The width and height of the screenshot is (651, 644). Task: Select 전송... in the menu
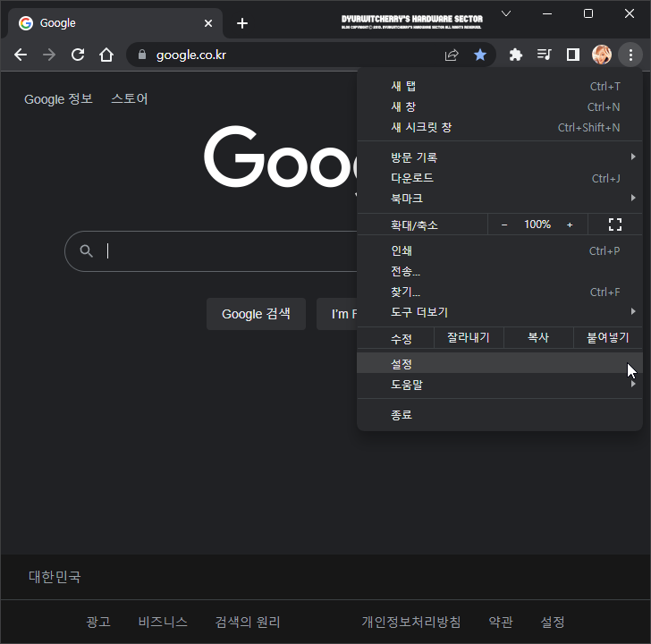500,272
